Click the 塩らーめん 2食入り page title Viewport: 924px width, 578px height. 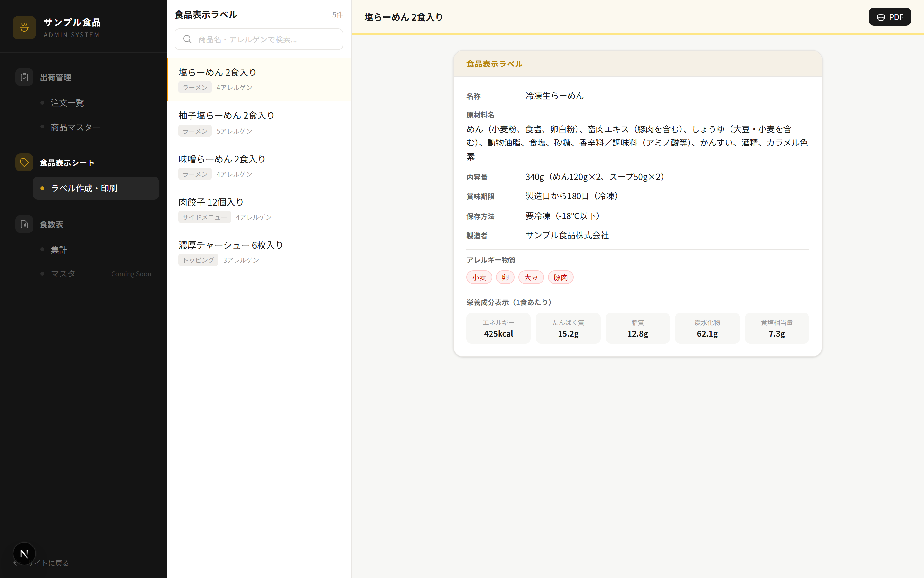tap(404, 17)
